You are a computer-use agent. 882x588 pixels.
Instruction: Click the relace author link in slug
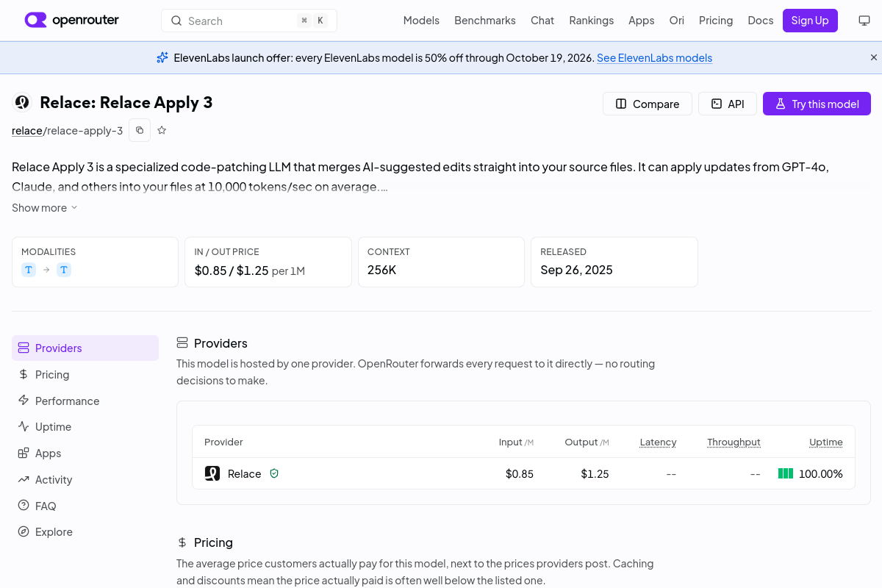(27, 131)
